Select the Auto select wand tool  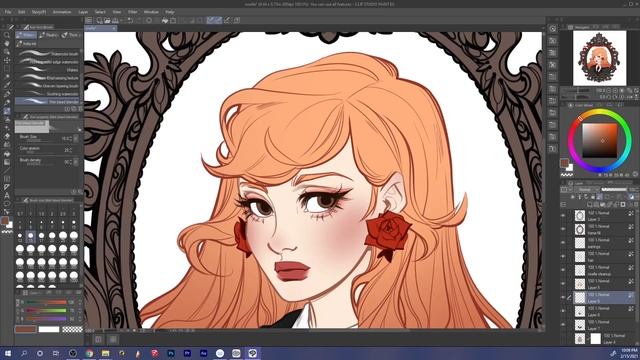coord(7,77)
